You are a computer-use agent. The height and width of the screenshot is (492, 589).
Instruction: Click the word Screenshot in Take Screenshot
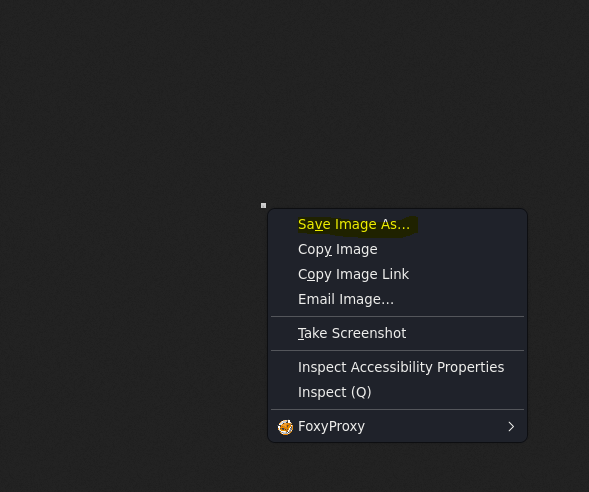tap(369, 333)
